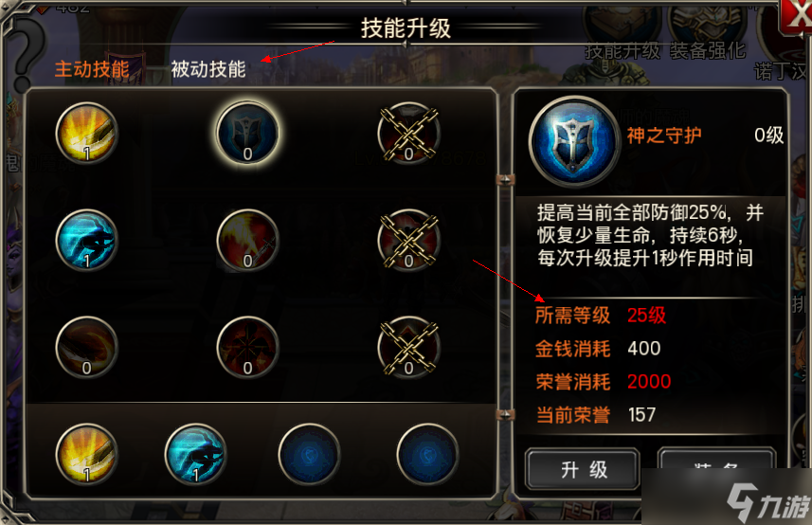Switch to the 主动技能 tab
This screenshot has width=812, height=525.
(x=92, y=69)
